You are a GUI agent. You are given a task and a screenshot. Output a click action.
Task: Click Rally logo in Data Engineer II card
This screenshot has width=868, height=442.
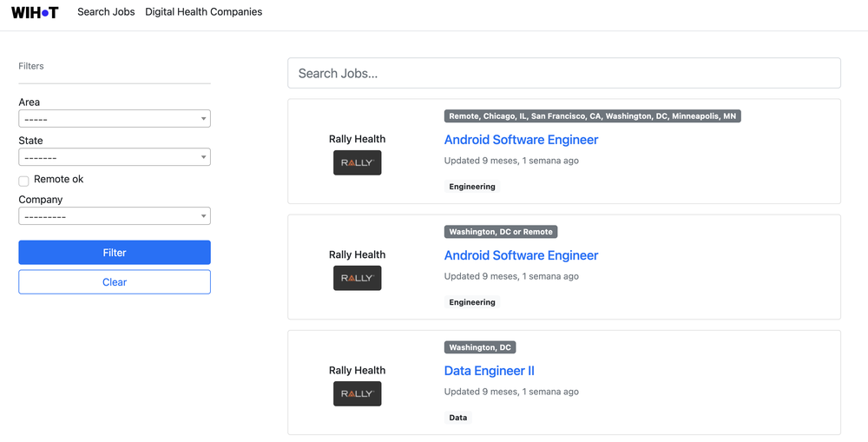coord(357,393)
